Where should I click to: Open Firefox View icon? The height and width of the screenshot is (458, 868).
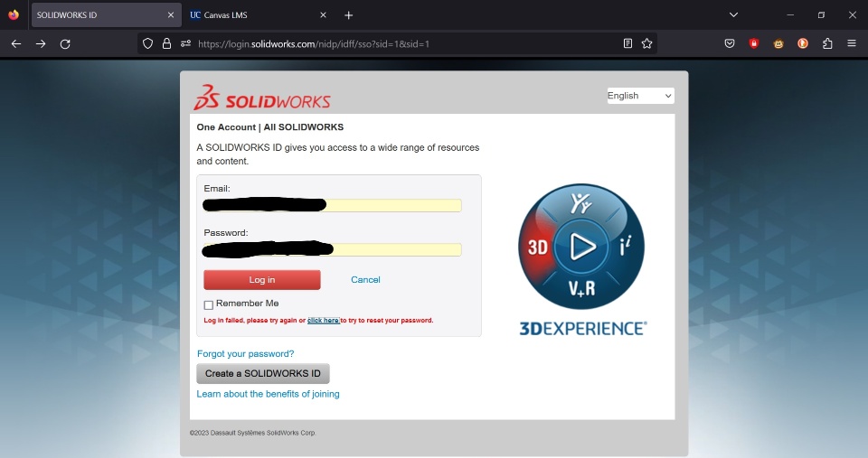point(14,15)
